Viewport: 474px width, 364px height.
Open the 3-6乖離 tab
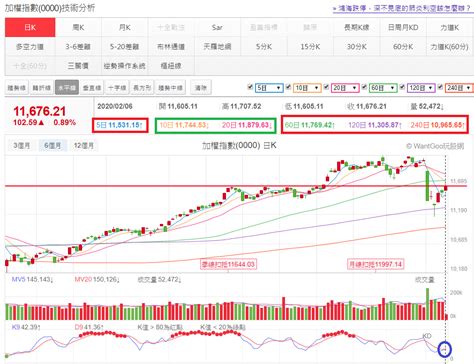[78, 47]
